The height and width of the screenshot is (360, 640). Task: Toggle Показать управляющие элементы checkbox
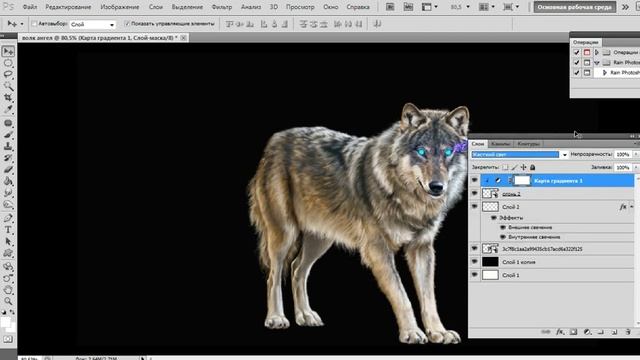[x=127, y=24]
